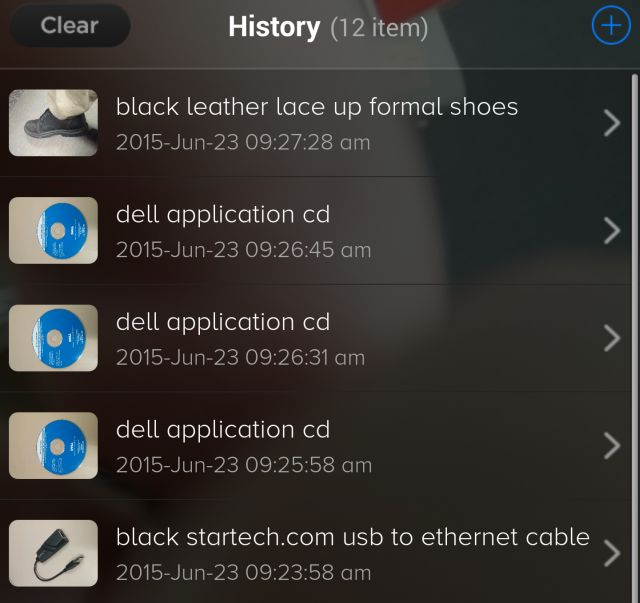The image size is (640, 603).
Task: Expand the startech.com ethernet cable chevron
Action: (612, 554)
